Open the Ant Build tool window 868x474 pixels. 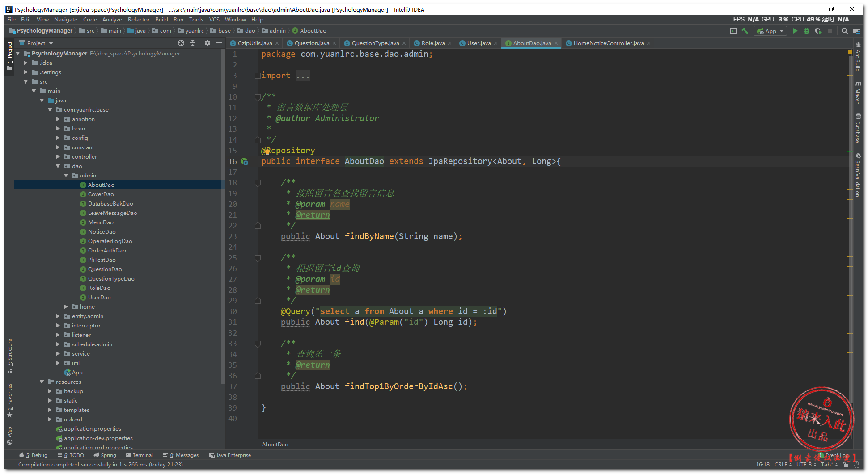pos(858,57)
